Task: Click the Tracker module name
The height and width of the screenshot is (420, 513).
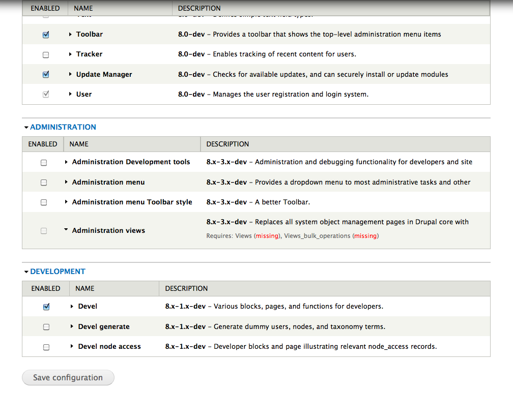Action: coord(90,54)
